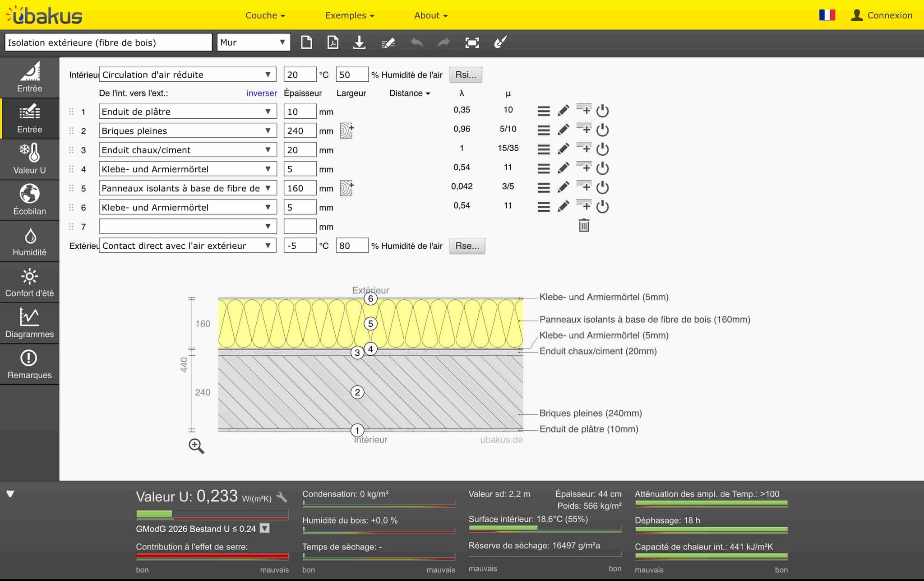Open the Exemples menu
924x581 pixels.
350,15
